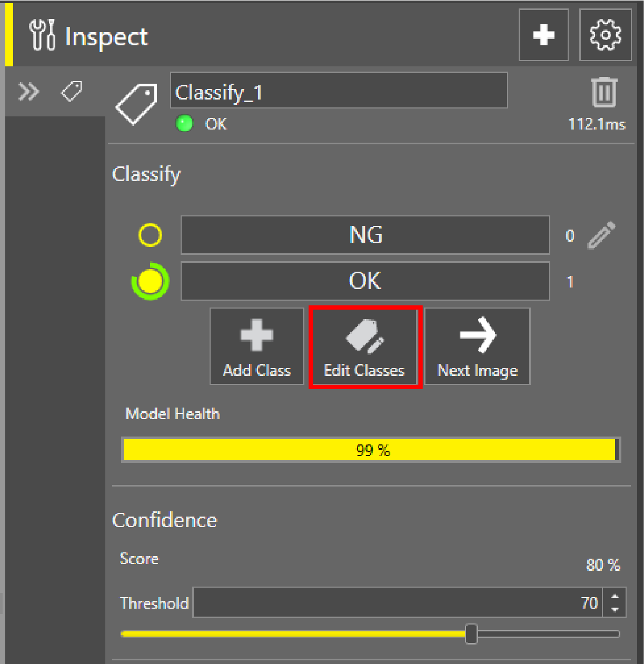Click the small tag icon in sidebar

[x=72, y=92]
